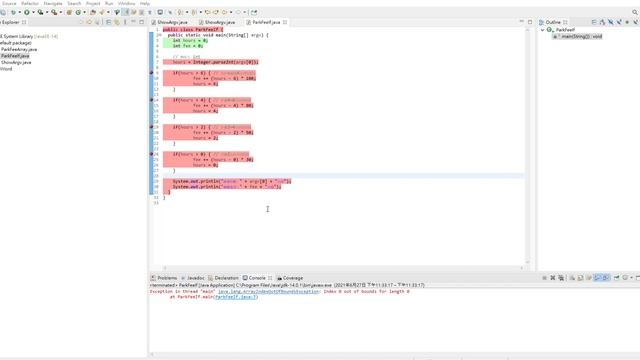The image size is (640, 360).
Task: Remove all terminated launches double-X icon
Action: click(x=561, y=278)
